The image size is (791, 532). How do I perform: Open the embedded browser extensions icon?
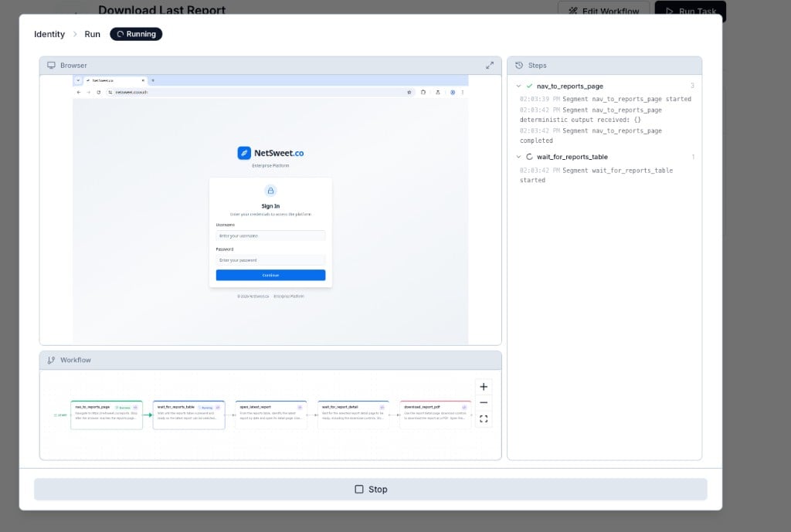tap(423, 93)
